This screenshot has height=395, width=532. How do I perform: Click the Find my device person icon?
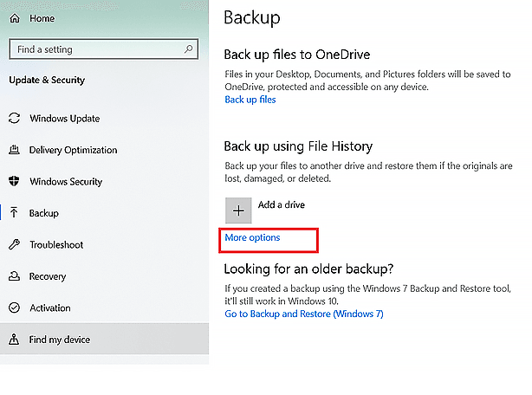tap(14, 340)
